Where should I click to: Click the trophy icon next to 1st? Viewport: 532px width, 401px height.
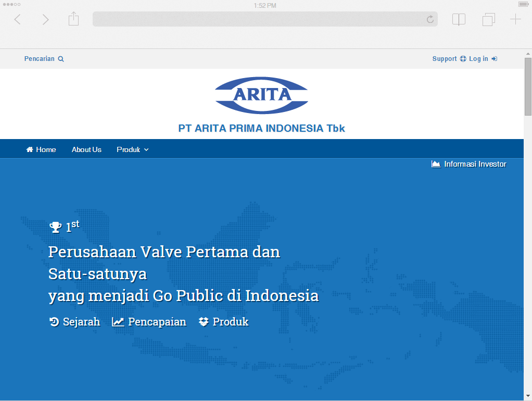point(55,227)
